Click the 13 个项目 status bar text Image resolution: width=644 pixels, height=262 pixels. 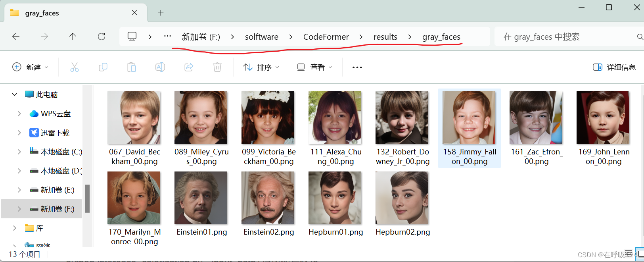pyautogui.click(x=25, y=254)
